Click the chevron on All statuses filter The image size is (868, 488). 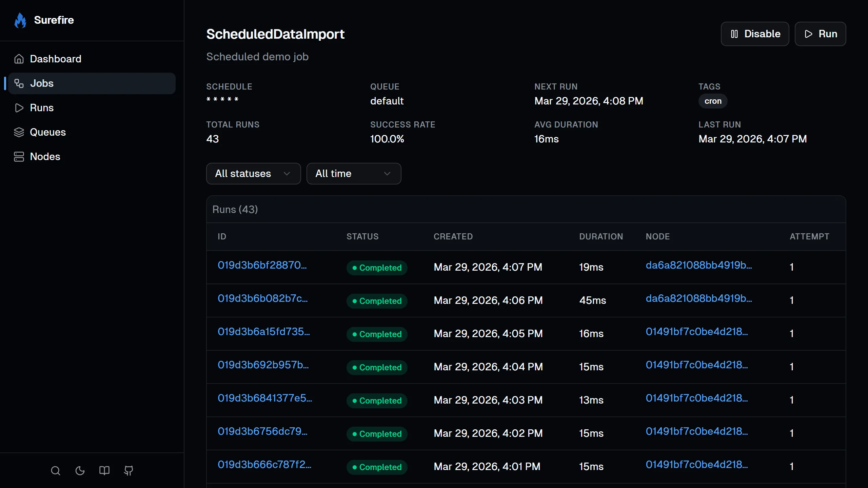point(287,174)
